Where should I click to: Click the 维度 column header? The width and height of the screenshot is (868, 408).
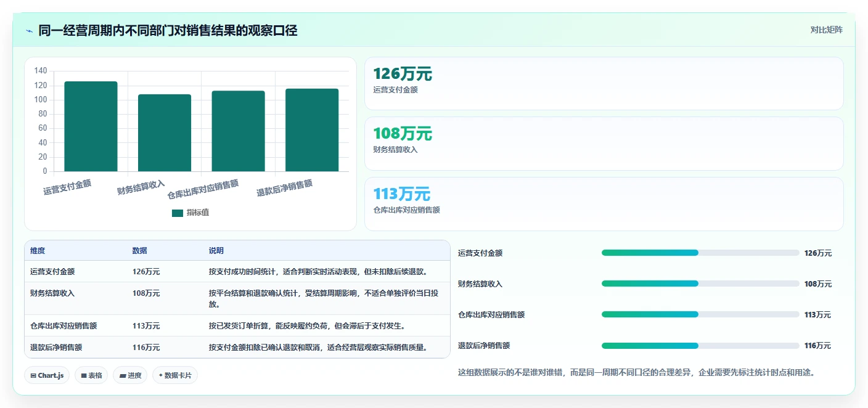pyautogui.click(x=38, y=251)
